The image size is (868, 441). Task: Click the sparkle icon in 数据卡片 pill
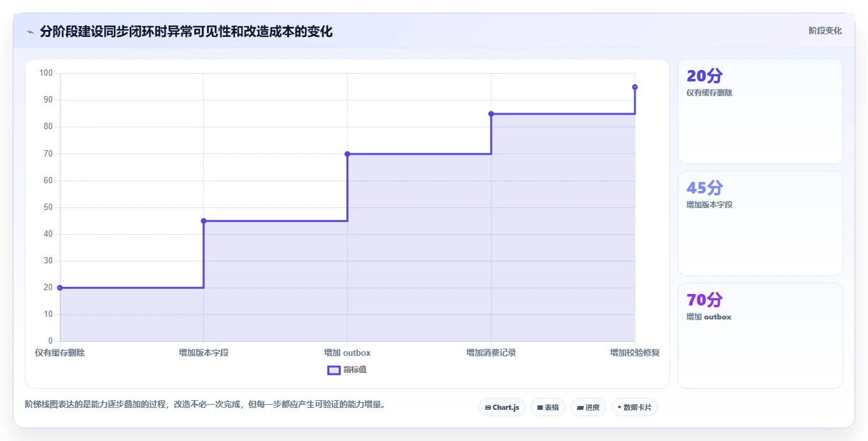click(620, 407)
